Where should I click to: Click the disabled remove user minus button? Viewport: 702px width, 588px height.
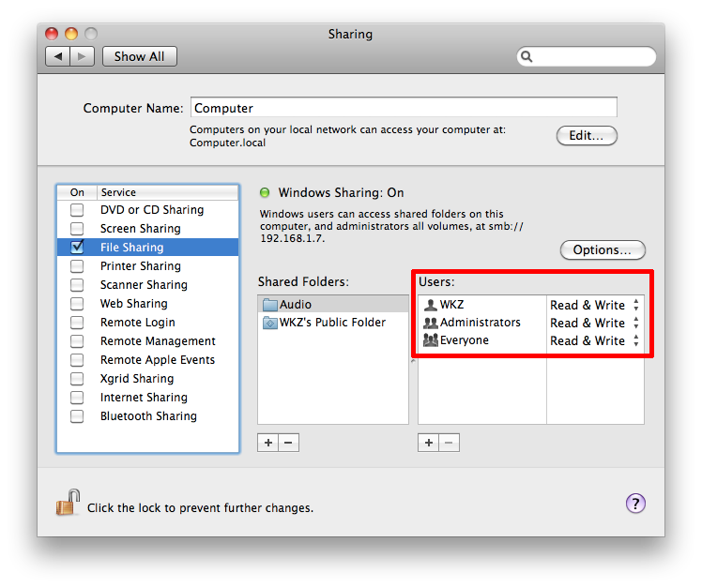click(x=449, y=443)
